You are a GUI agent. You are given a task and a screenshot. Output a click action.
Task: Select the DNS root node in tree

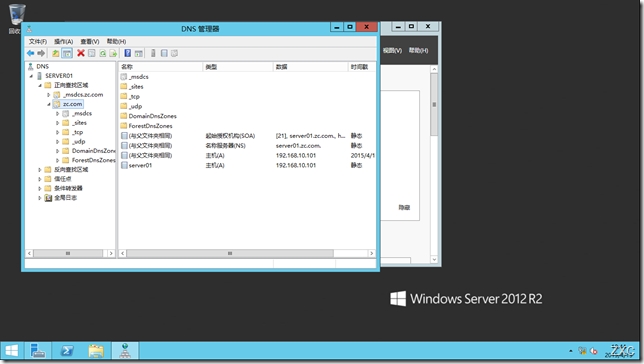click(42, 66)
